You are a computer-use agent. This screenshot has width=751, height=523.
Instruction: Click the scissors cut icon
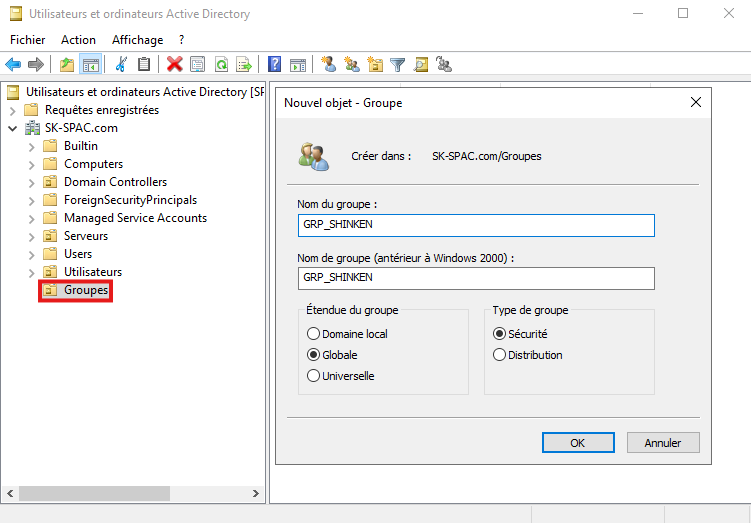click(x=121, y=64)
